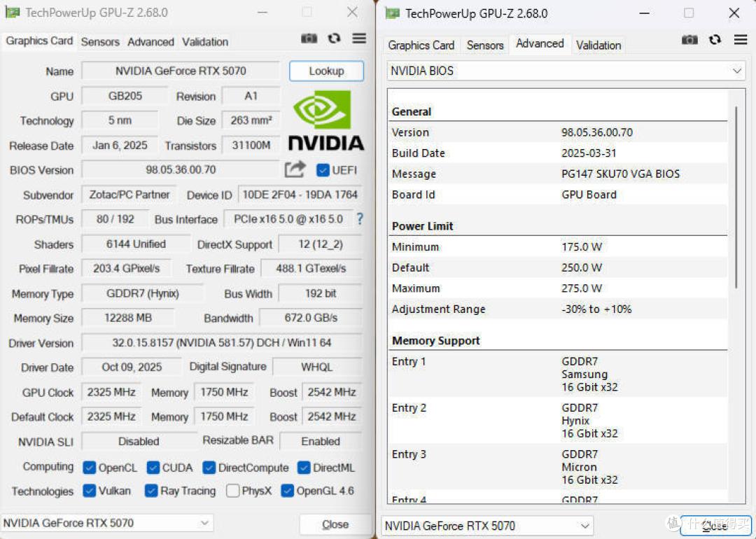
Task: Open hamburger menu in left GPU-Z window
Action: click(x=359, y=38)
